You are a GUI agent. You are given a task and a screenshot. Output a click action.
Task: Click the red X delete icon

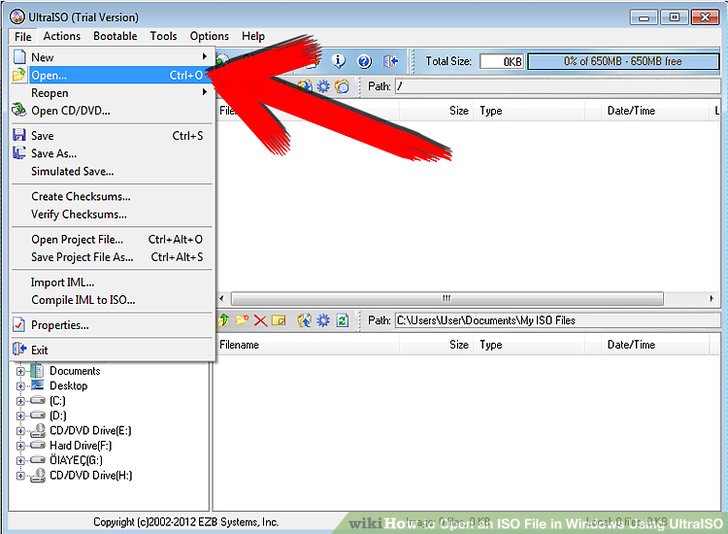260,320
